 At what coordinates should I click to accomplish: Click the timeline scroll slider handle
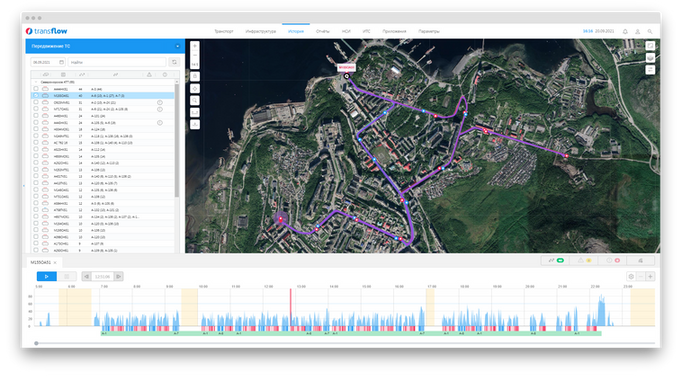click(x=37, y=343)
